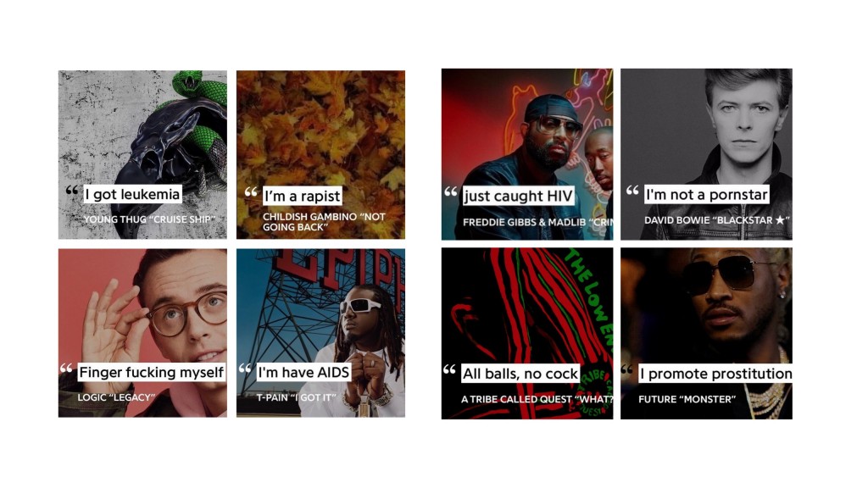Click the "I'm have AIDS" quote label
Image resolution: width=868 pixels, height=488 pixels.
click(x=304, y=373)
